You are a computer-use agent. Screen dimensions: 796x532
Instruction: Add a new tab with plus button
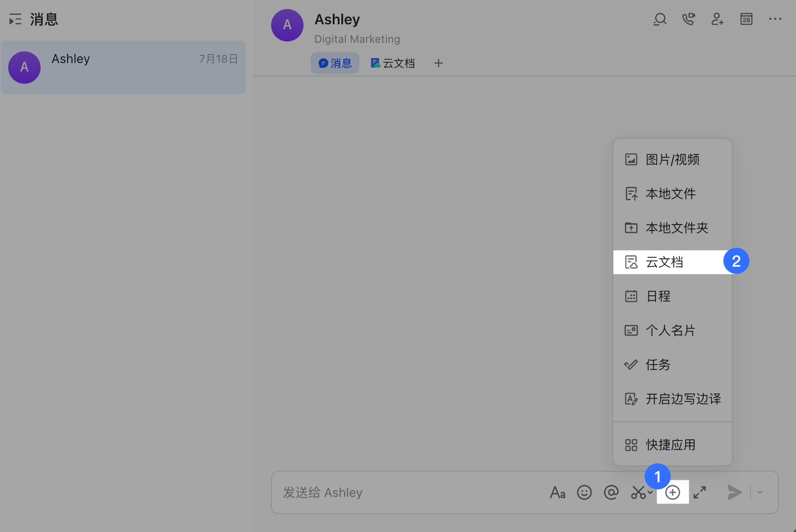(x=438, y=63)
